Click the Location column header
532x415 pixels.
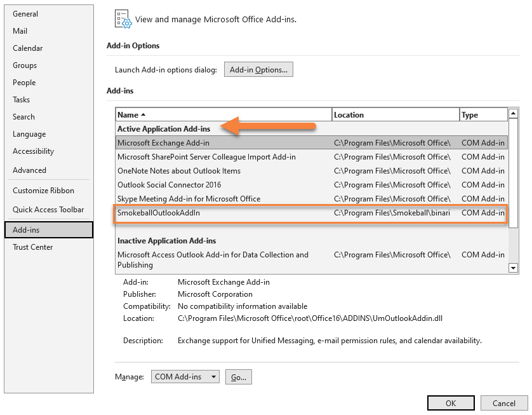click(396, 115)
